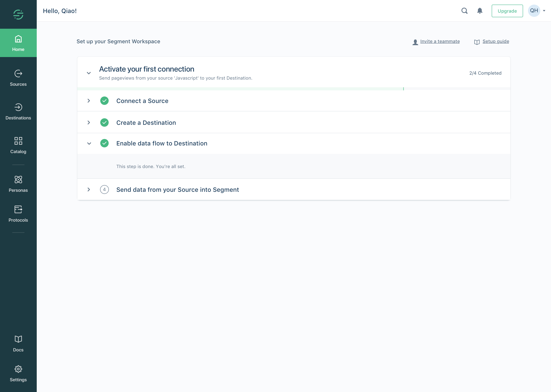551x392 pixels.
Task: Open Docs from sidebar
Action: [18, 344]
